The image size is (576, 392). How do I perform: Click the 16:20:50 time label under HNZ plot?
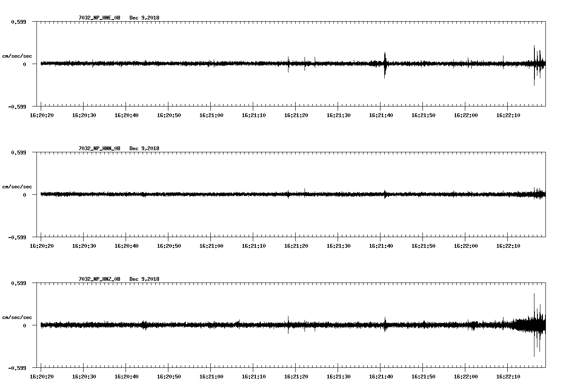coord(169,377)
